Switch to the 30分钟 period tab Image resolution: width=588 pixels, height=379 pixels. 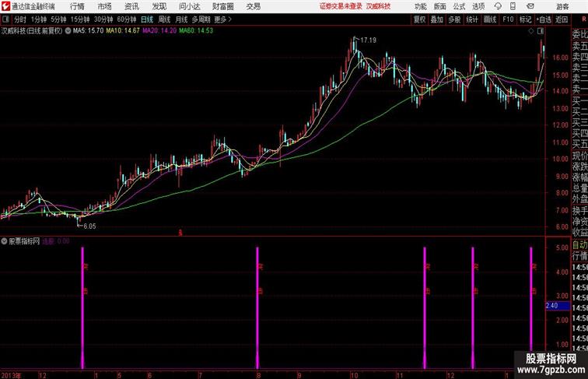tap(103, 19)
